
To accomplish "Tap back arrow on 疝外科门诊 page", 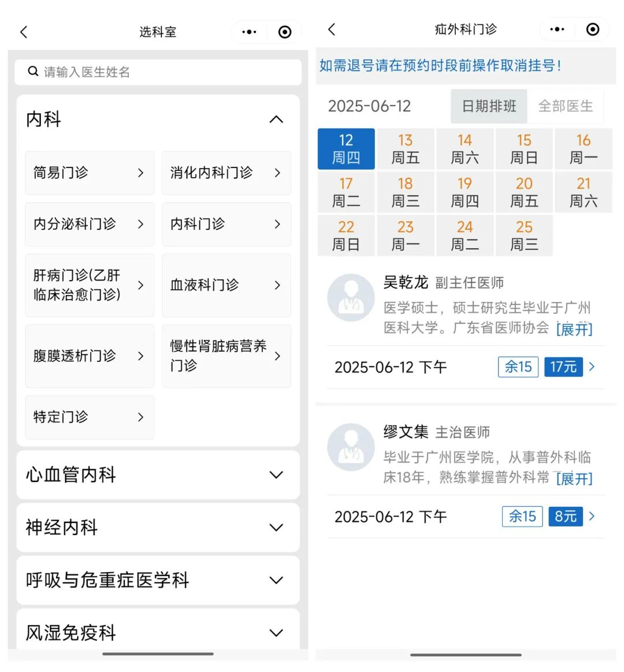I will pos(332,29).
